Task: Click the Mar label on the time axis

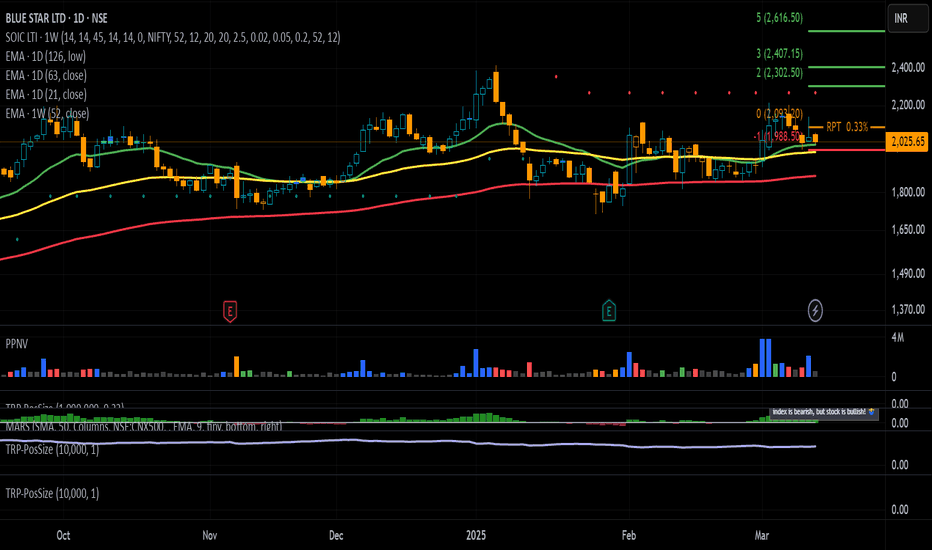Action: [761, 535]
